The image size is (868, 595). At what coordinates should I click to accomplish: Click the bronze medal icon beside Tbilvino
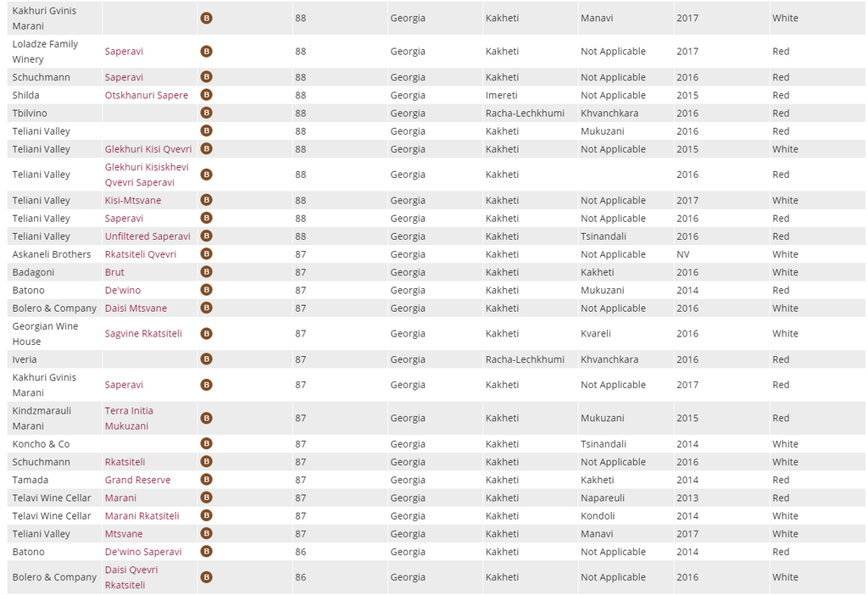click(206, 113)
